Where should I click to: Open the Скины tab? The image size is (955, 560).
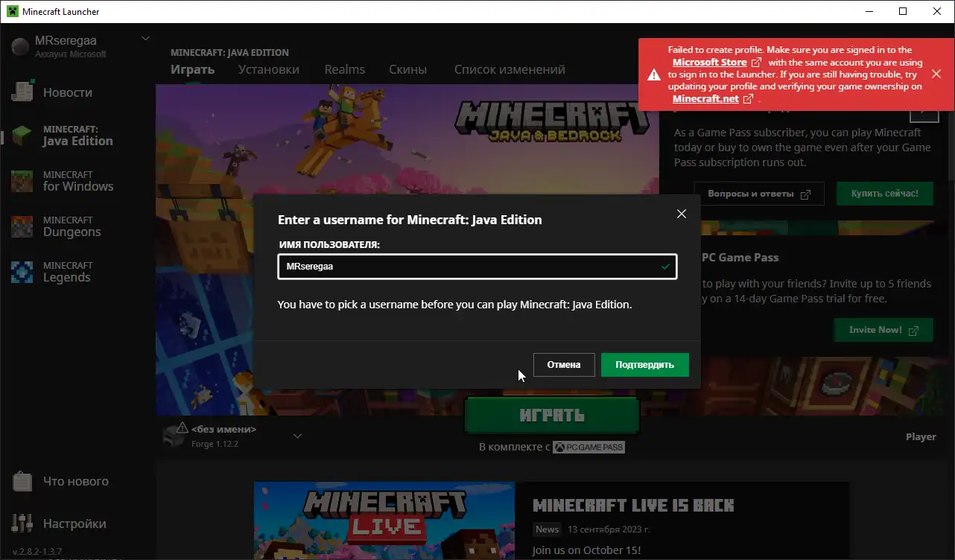[x=407, y=69]
